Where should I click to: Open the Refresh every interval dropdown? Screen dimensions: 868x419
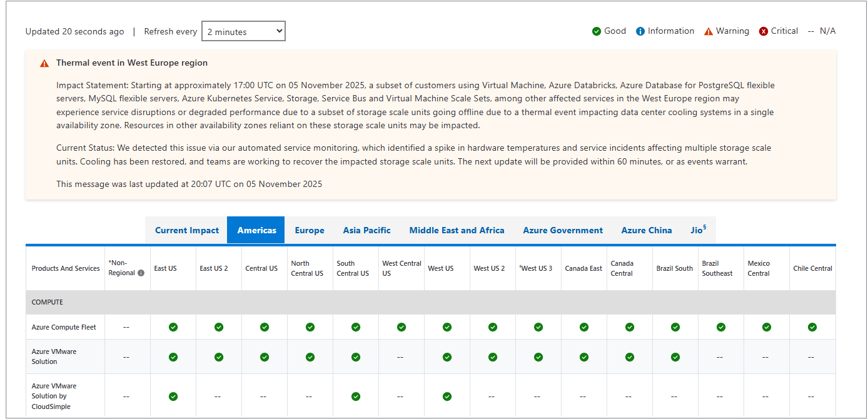[x=243, y=31]
